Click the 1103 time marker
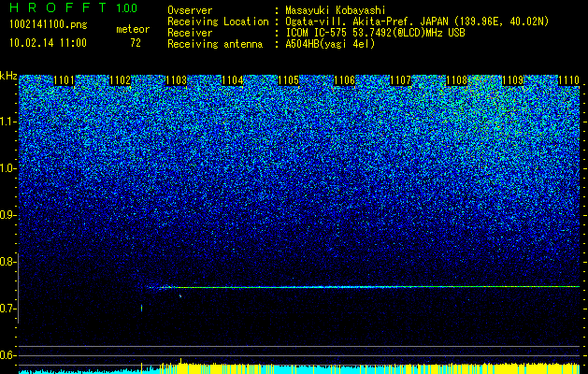The width and height of the screenshot is (588, 374). [x=176, y=80]
